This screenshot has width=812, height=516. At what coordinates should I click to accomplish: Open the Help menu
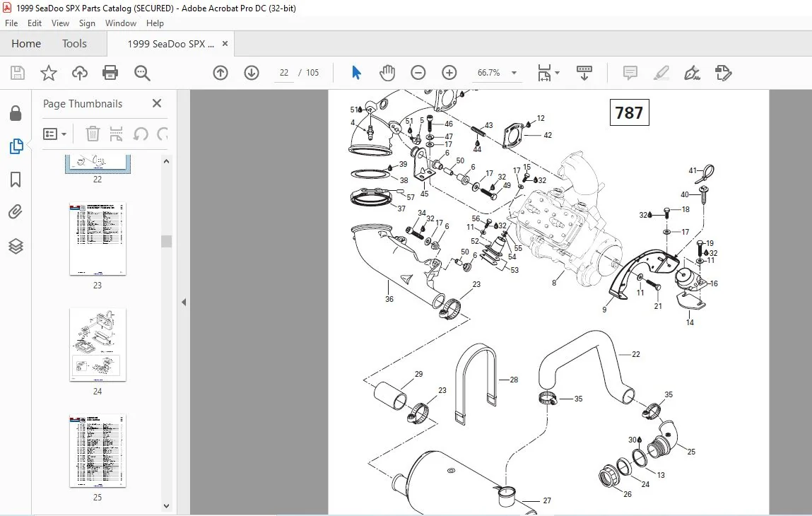155,23
